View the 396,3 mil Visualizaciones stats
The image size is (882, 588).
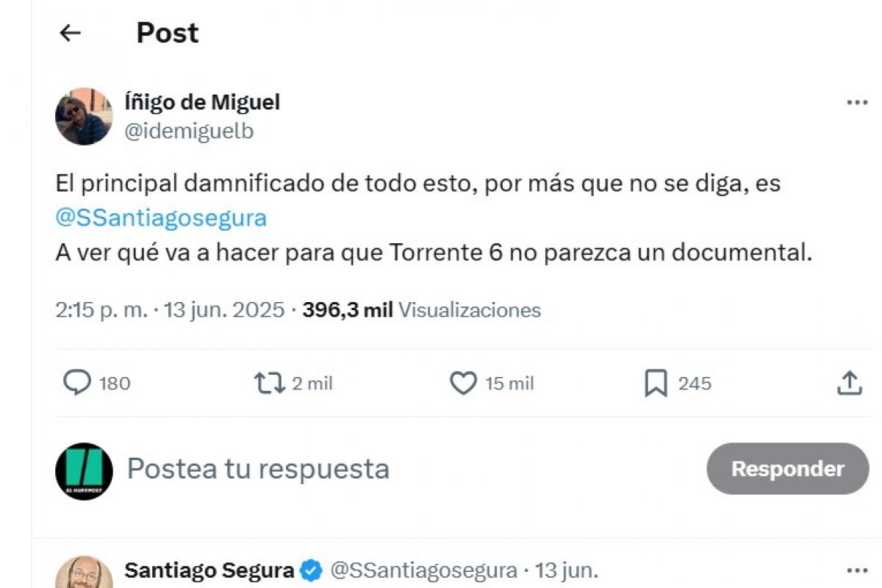pos(422,310)
